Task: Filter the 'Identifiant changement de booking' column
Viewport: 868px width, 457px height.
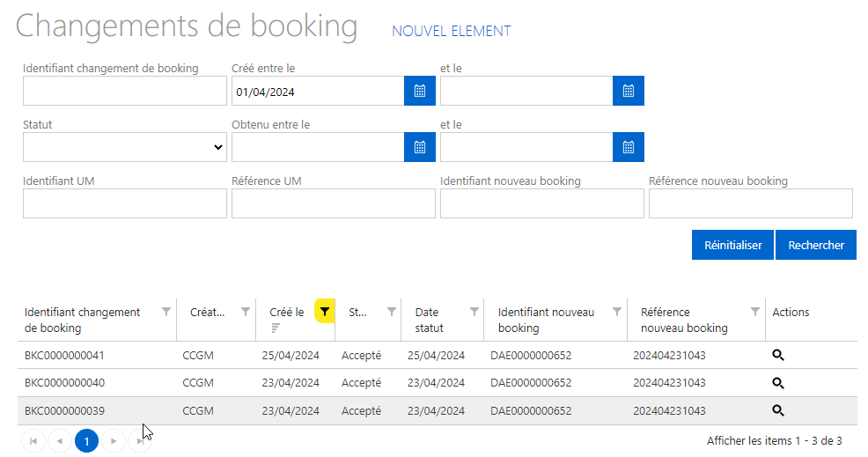Action: (166, 312)
